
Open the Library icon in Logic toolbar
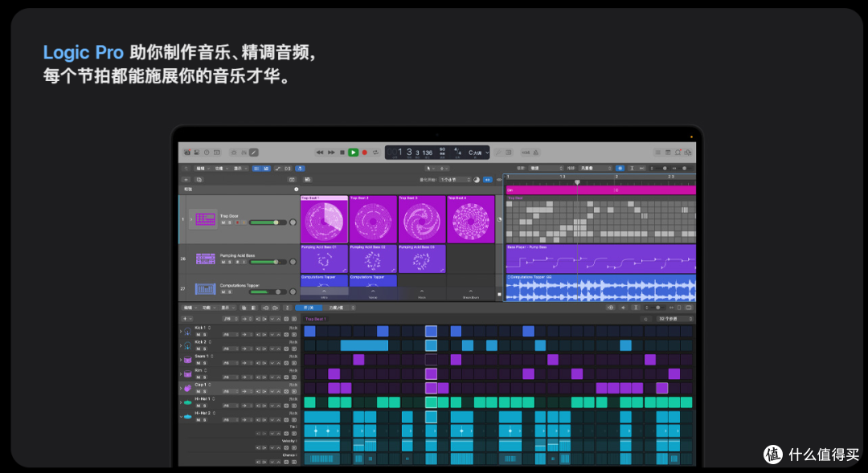pos(187,153)
